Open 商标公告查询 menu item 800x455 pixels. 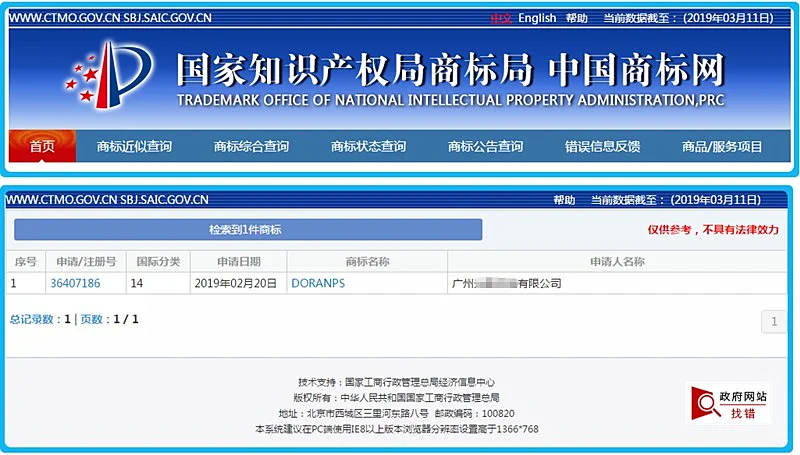(485, 147)
